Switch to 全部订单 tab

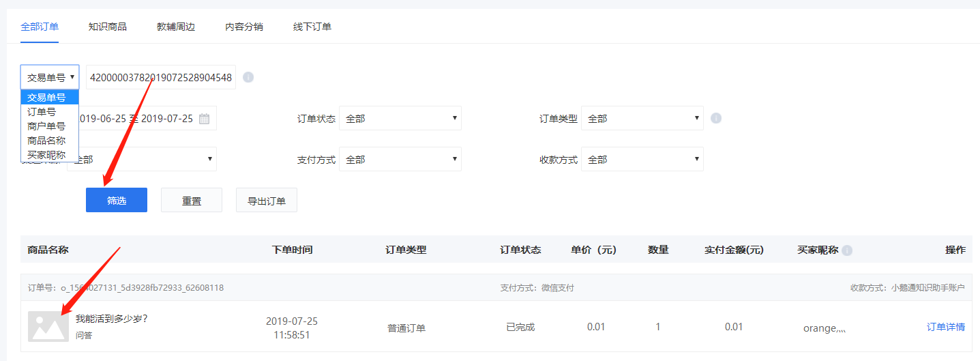click(x=40, y=27)
